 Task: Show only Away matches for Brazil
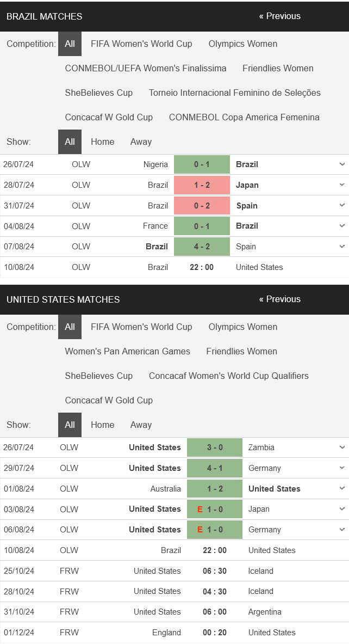tap(141, 142)
